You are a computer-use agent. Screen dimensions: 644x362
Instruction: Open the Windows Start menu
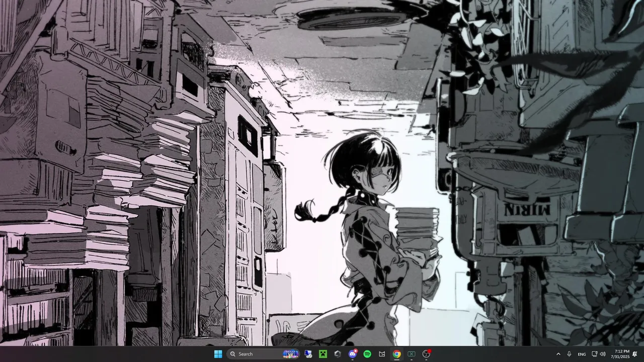[218, 354]
